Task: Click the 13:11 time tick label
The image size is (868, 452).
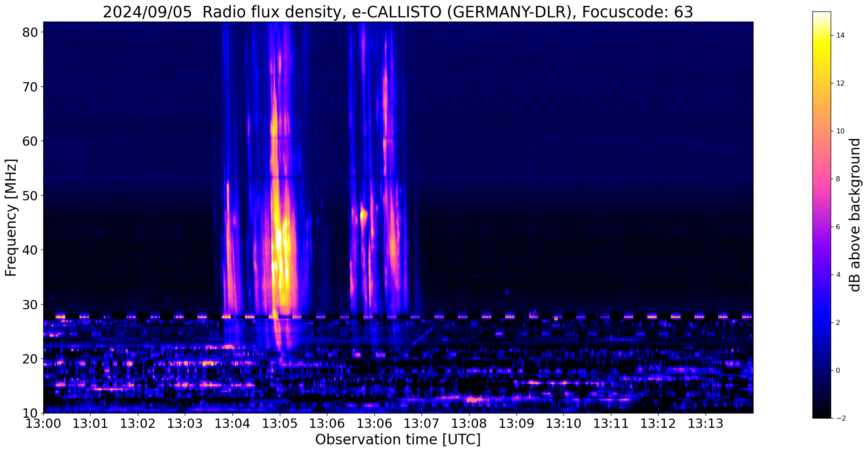Action: tap(611, 424)
